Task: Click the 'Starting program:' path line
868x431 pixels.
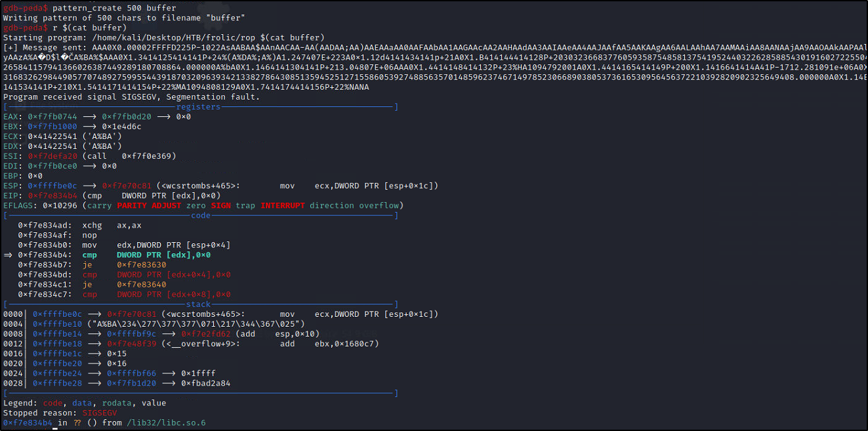Action: coord(163,37)
